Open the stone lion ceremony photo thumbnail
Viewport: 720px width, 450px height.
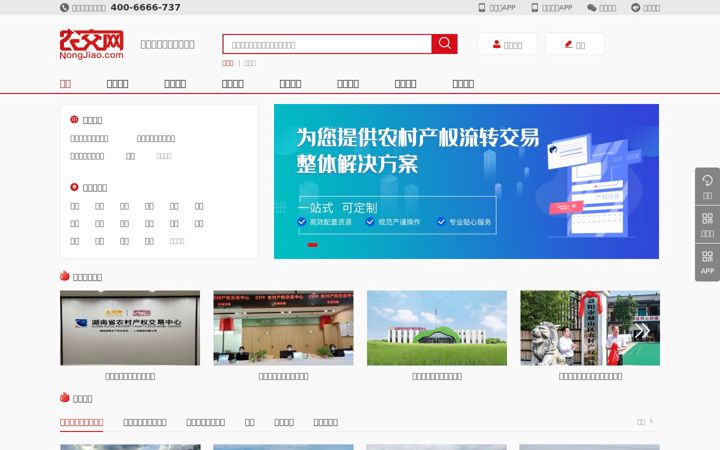tap(590, 328)
